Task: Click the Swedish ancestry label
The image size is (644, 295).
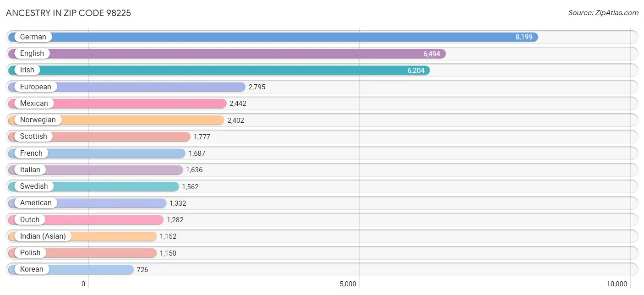Action: 34,186
